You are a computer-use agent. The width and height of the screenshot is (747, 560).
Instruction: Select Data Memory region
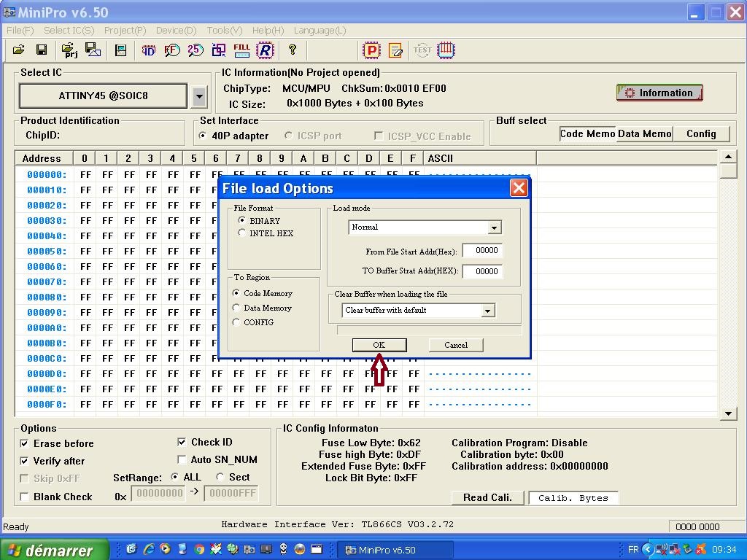pyautogui.click(x=236, y=308)
